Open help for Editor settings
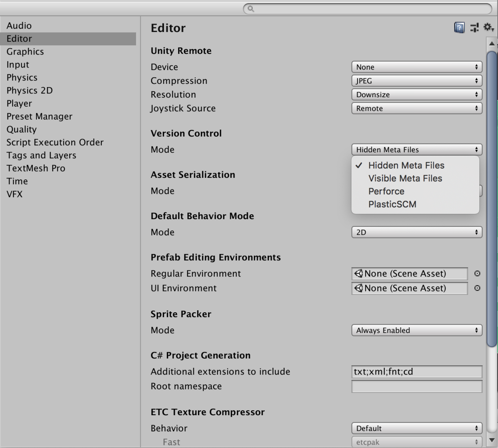The height and width of the screenshot is (448, 498). [x=459, y=27]
